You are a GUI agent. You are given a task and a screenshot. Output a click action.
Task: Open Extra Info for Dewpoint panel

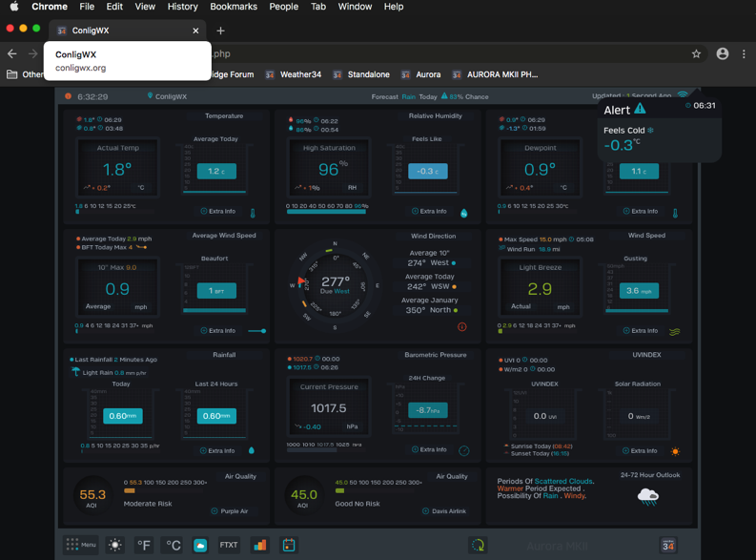pos(641,211)
